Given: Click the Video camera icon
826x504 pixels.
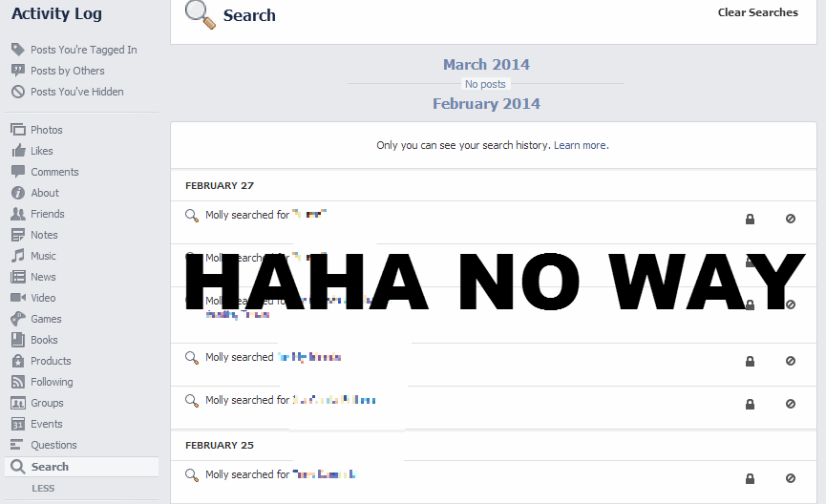Looking at the screenshot, I should 18,298.
